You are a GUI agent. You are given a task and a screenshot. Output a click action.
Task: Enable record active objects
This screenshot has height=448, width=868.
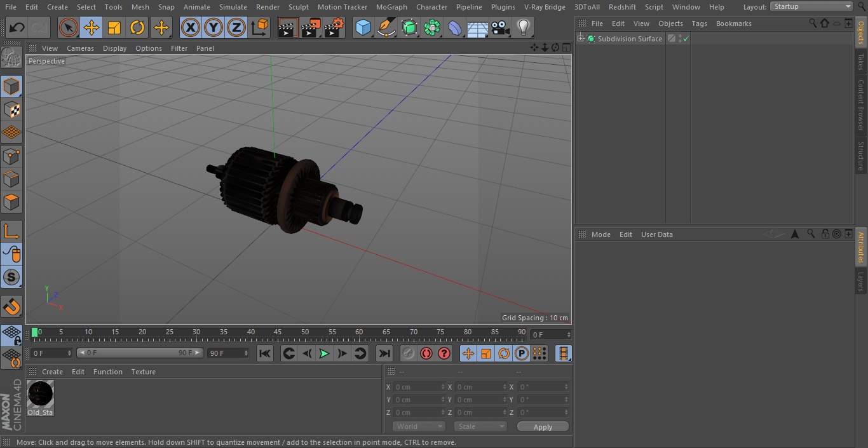(x=409, y=353)
